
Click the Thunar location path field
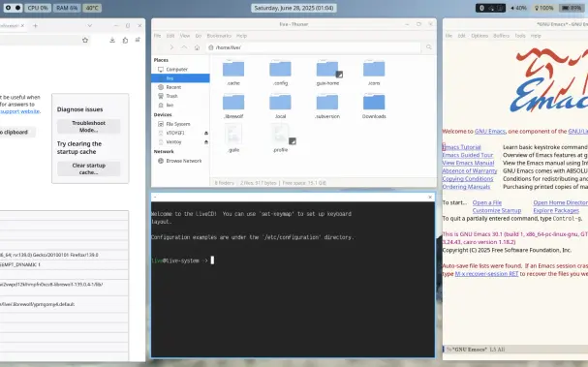(x=314, y=47)
